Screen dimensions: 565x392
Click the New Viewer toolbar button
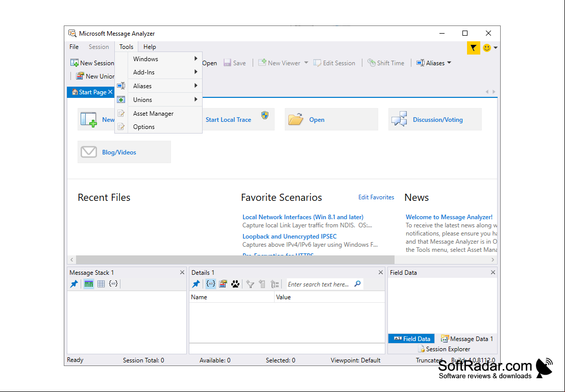279,63
